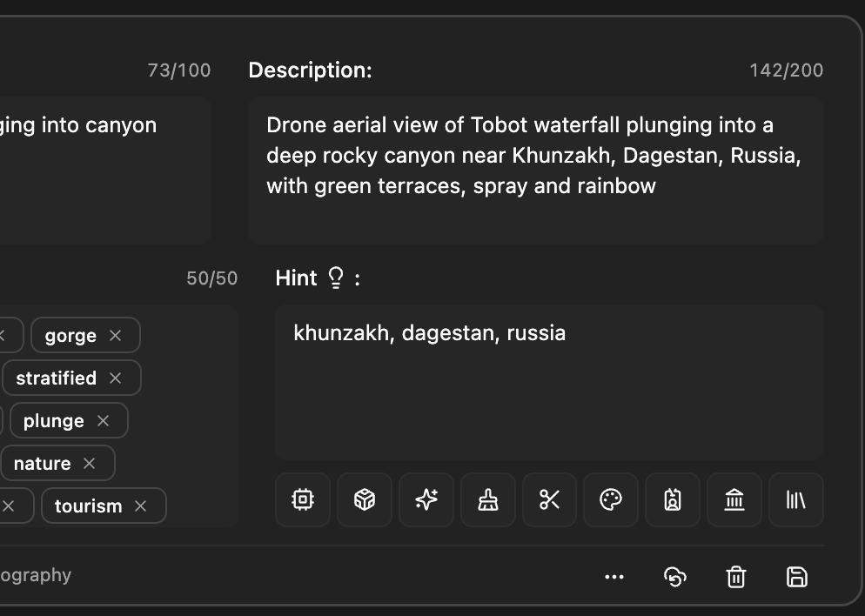Click the scissors trim icon
Screen dimensions: 865x616
click(x=549, y=499)
